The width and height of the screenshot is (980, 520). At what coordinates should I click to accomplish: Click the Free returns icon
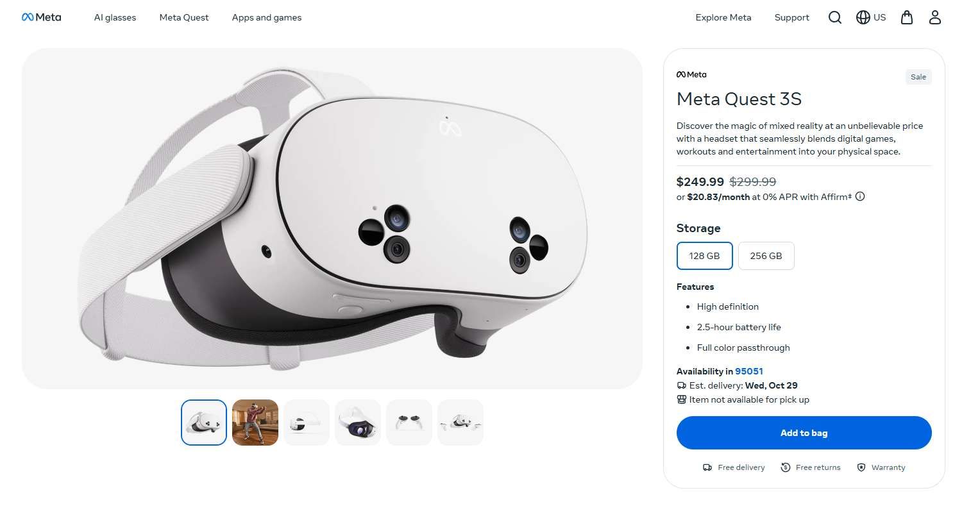pos(786,467)
